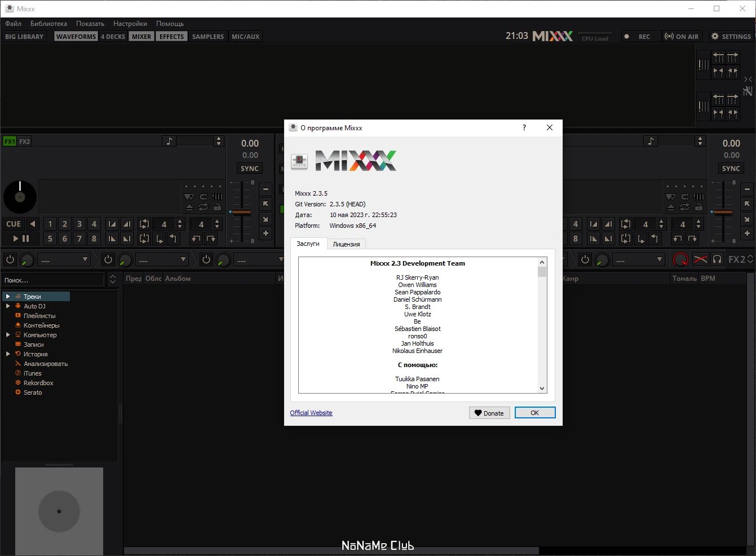Image resolution: width=756 pixels, height=556 pixels.
Task: Expand the FX2 unit chevron
Action: 750,259
